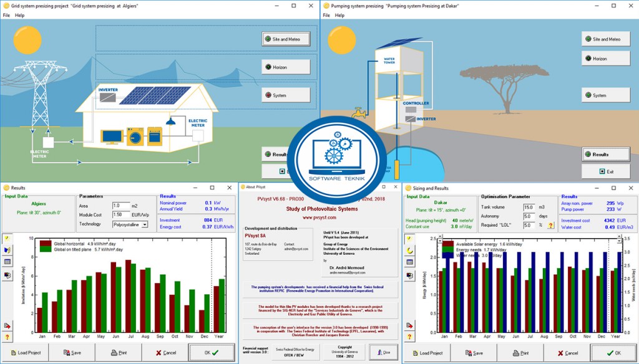
Task: Click export icon in Sizing and Results window
Action: 409,325
